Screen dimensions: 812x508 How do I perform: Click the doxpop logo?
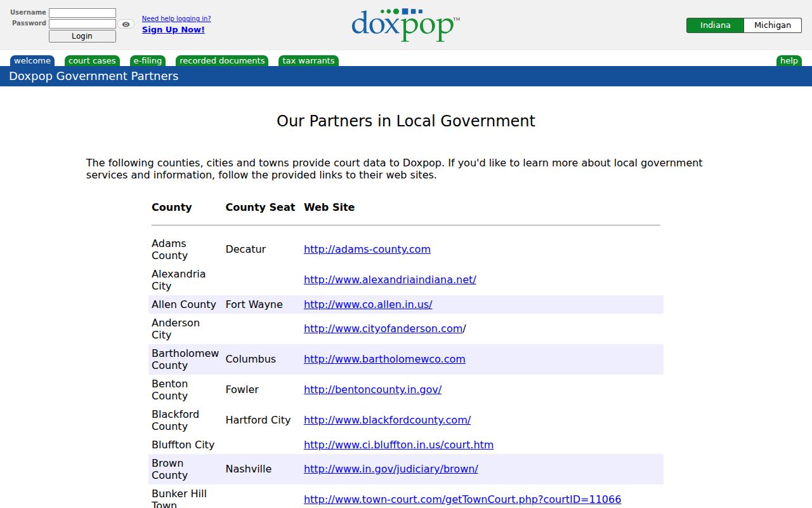tap(406, 25)
